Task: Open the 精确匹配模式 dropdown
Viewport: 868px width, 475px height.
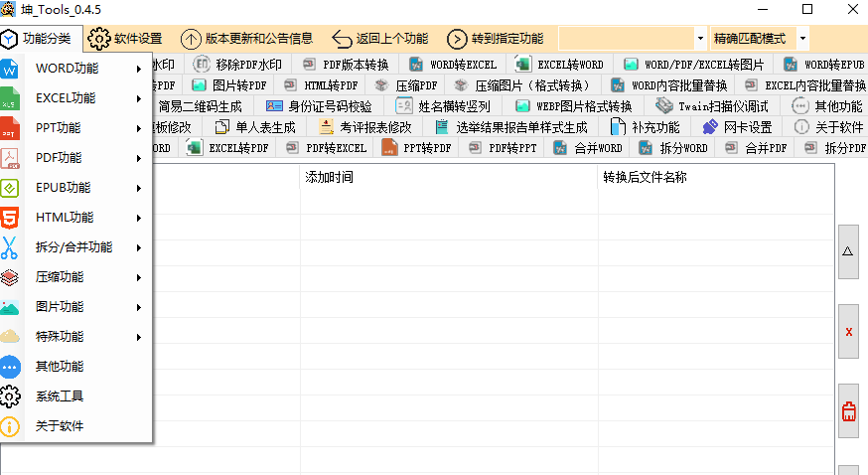Action: pos(802,39)
